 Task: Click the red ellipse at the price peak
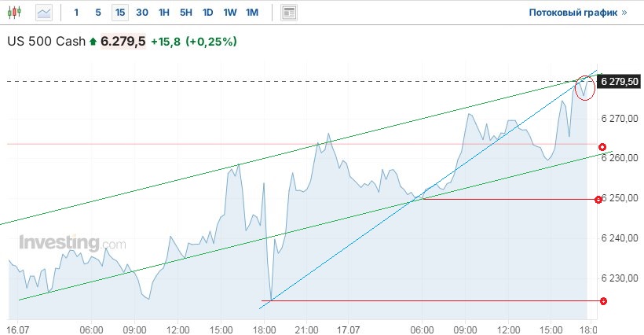point(585,87)
